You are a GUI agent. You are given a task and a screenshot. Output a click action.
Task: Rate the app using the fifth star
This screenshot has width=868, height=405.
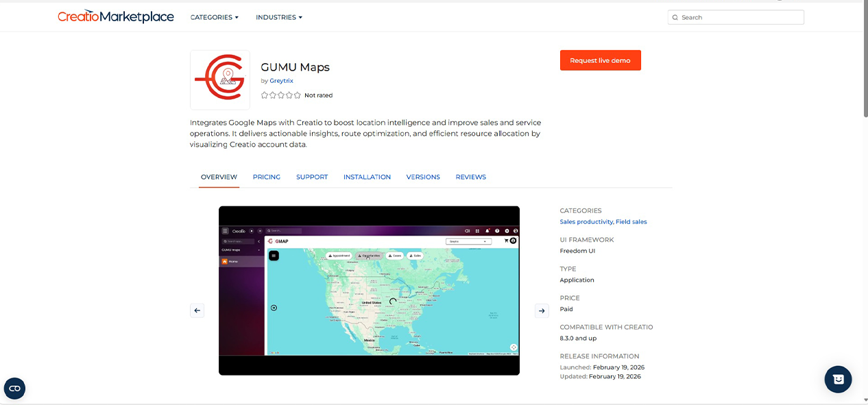pos(297,95)
